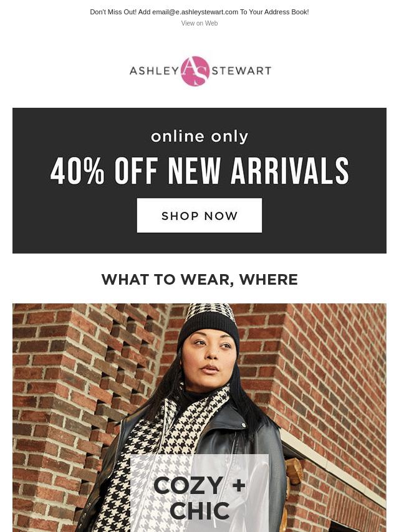The height and width of the screenshot is (532, 399).
Task: Click the Address Book text at top
Action: (x=287, y=12)
